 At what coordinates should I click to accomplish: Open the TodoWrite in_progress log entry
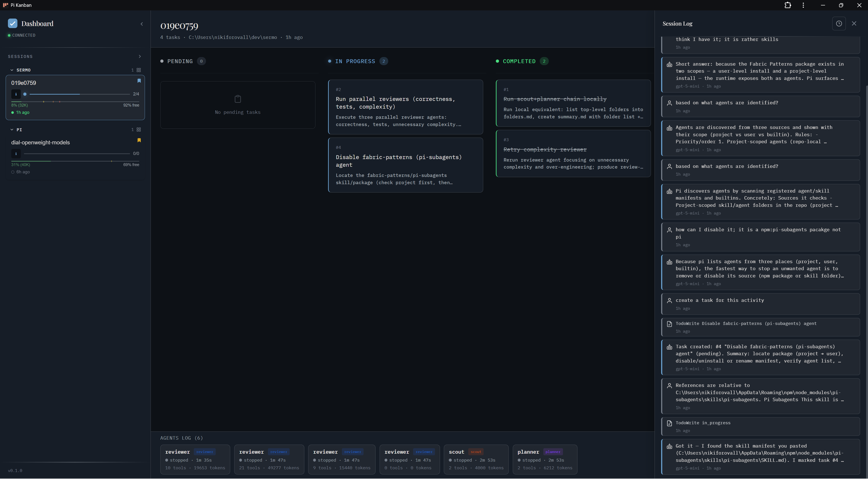pos(761,427)
